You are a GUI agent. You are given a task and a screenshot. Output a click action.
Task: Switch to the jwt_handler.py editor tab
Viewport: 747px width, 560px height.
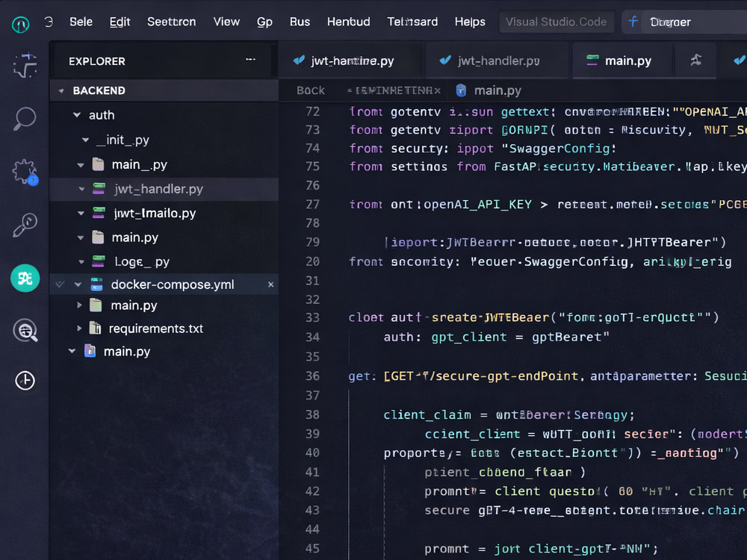tap(497, 60)
